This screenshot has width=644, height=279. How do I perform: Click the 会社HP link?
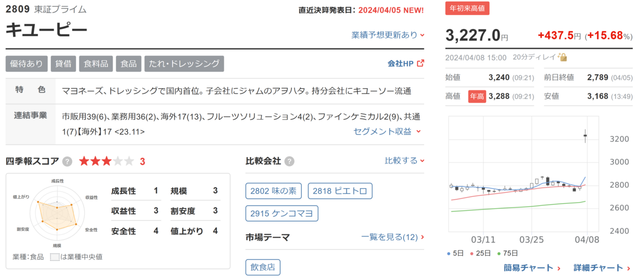[400, 63]
